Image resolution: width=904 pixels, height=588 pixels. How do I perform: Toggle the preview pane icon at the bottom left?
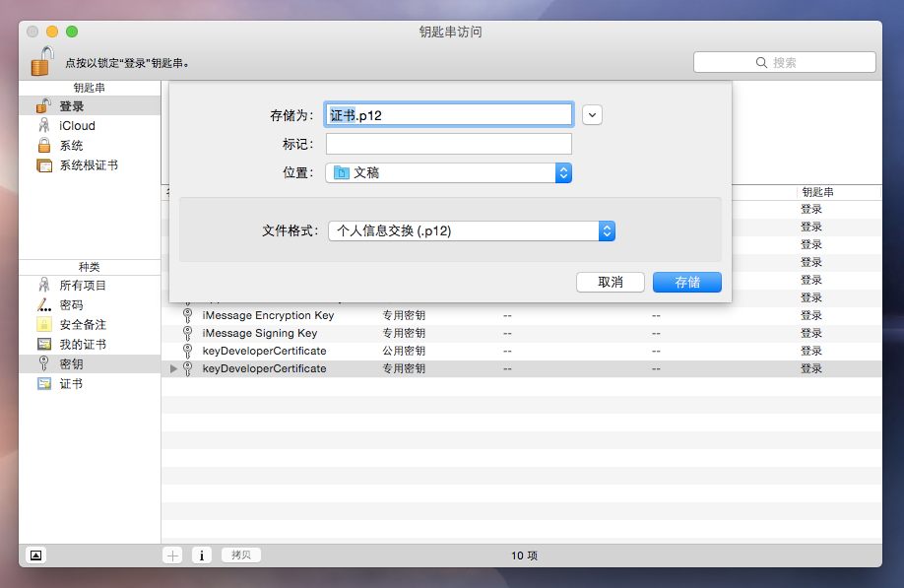(35, 555)
